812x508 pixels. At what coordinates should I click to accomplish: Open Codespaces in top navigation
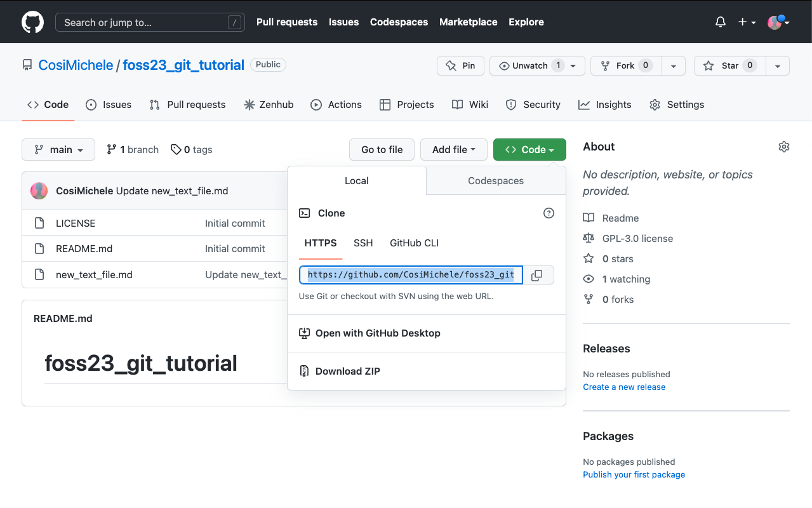point(399,22)
